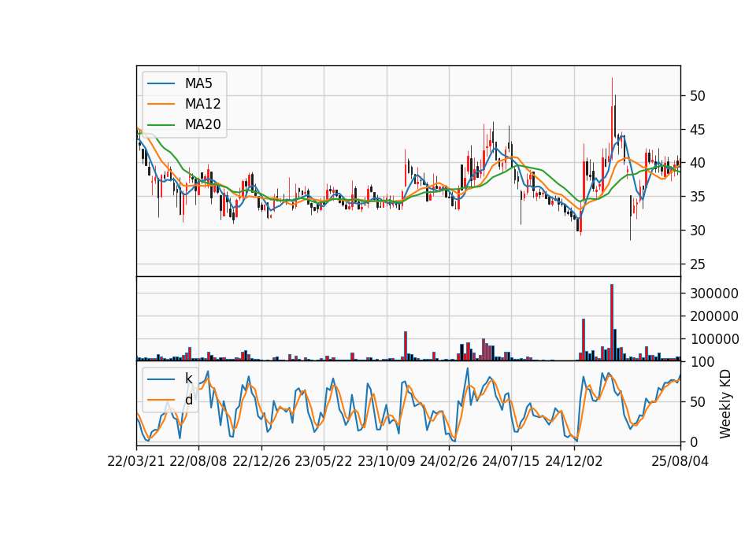756x543 pixels.
Task: Click the 25 price axis tick
Action: click(x=697, y=264)
